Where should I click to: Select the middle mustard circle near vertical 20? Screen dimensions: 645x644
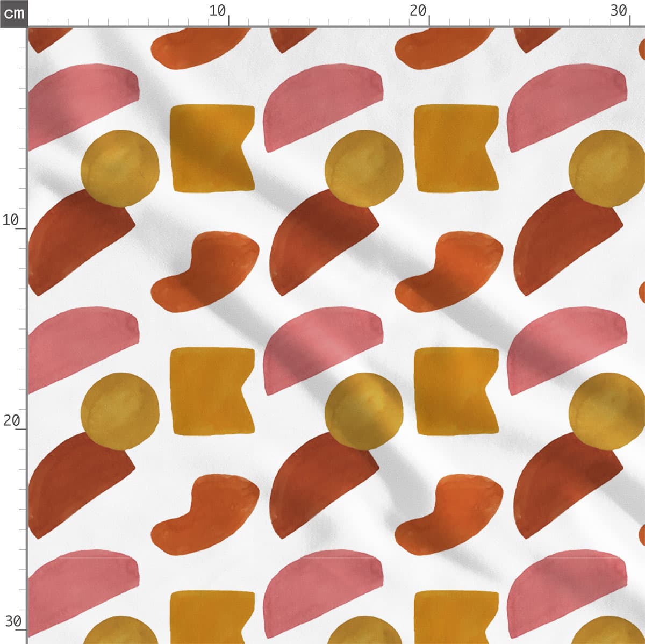point(363,411)
